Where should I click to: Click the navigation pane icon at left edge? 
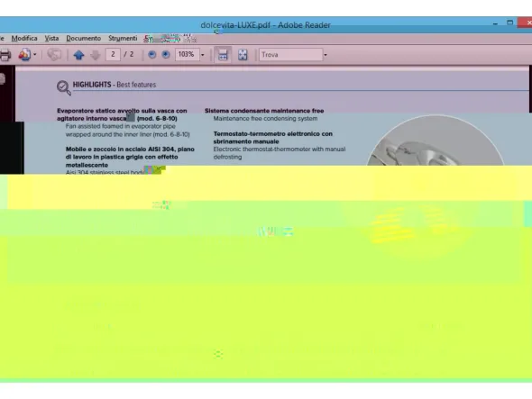pos(3,79)
